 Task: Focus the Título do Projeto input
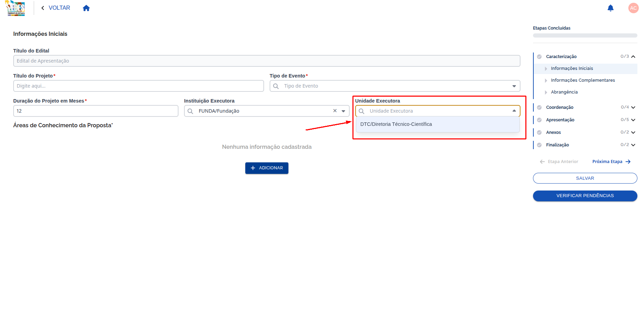[x=138, y=86]
